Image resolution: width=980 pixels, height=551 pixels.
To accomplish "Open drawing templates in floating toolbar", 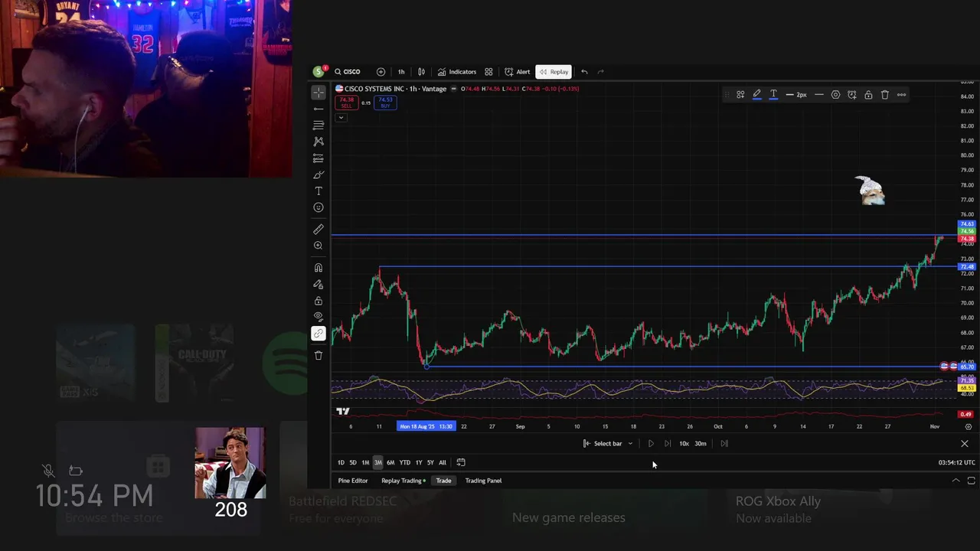I will (740, 95).
